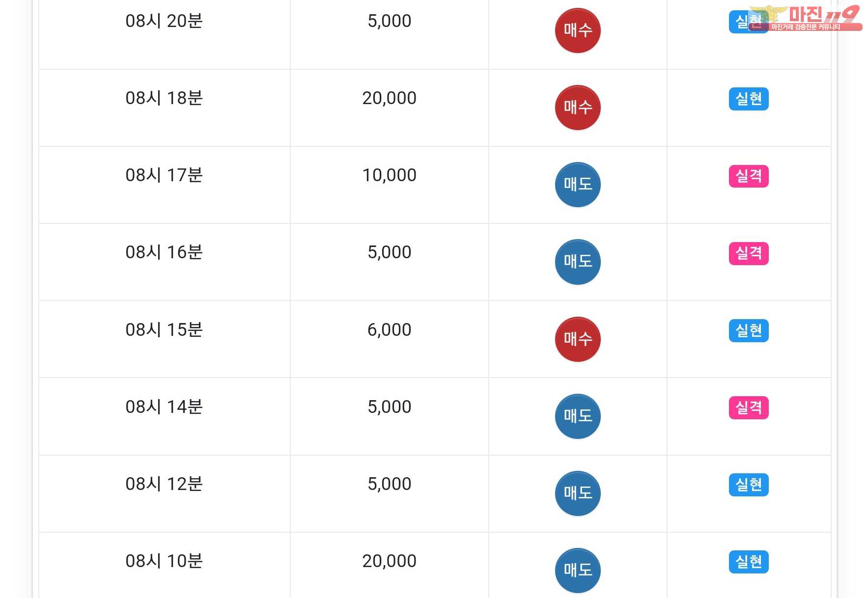Click the red 매수 icon at 08시 20분
This screenshot has height=598, width=868.
click(578, 30)
